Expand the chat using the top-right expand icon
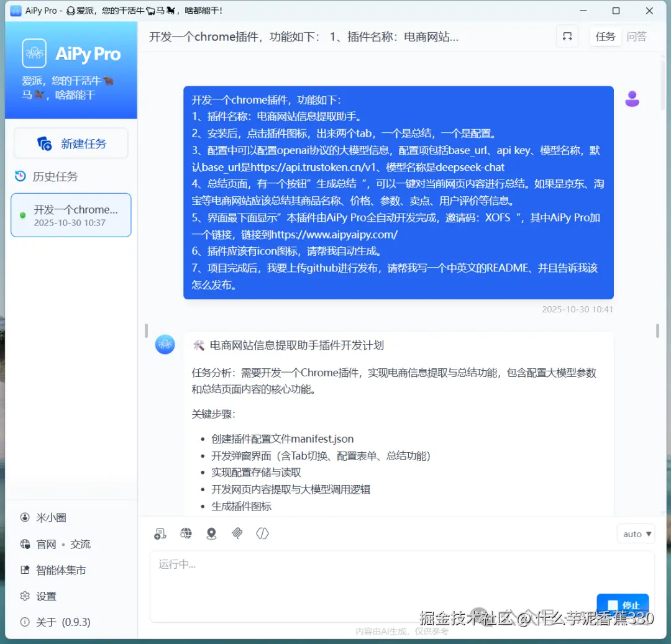671x644 pixels. 567,37
